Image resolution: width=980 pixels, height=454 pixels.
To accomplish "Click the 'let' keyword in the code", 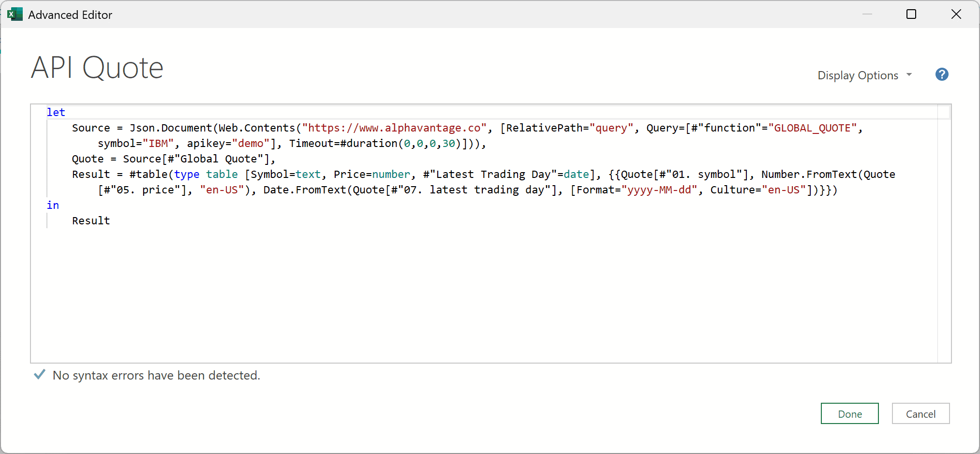I will point(56,112).
